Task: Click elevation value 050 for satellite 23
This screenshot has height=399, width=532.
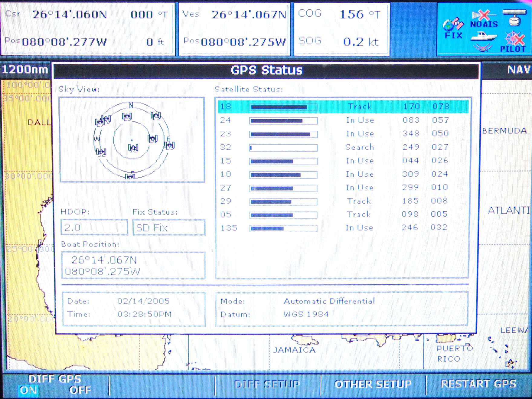Action: click(x=440, y=133)
